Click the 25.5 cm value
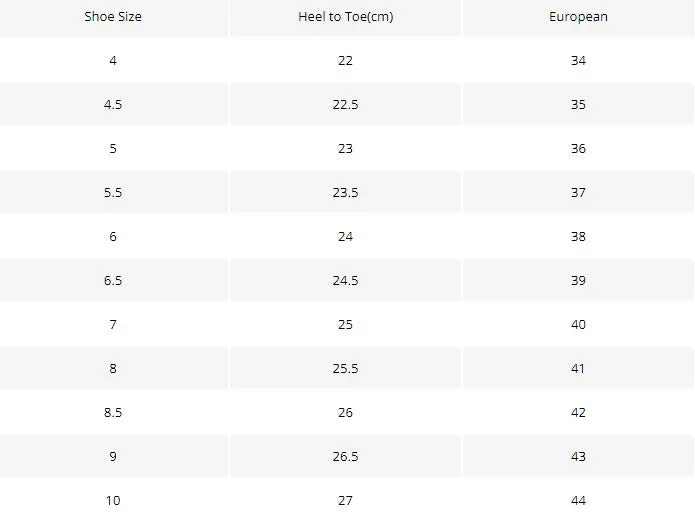695x518 pixels. pos(345,368)
